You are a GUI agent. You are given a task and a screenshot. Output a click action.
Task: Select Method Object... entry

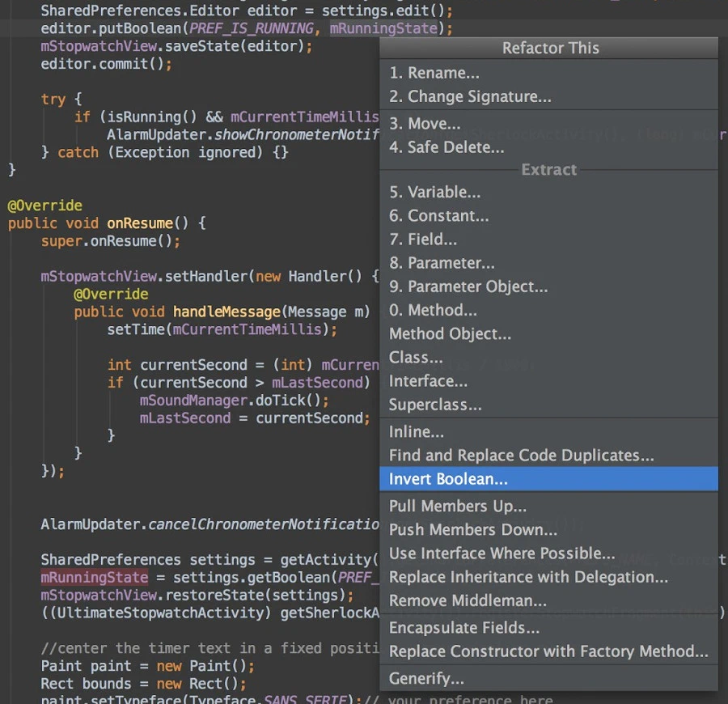point(548,334)
